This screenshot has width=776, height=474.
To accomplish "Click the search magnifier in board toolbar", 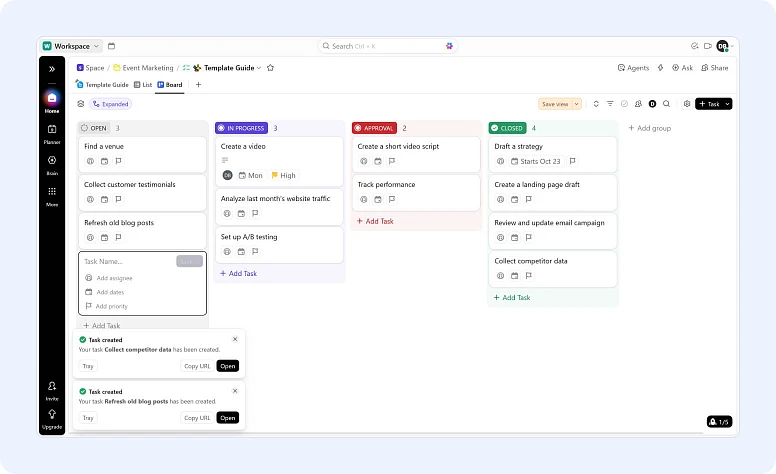I will [x=666, y=103].
